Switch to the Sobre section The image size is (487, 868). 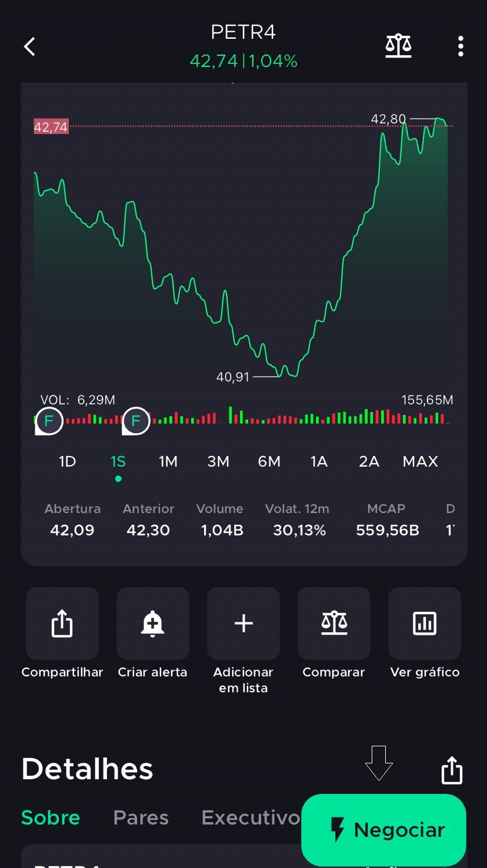pos(50,817)
